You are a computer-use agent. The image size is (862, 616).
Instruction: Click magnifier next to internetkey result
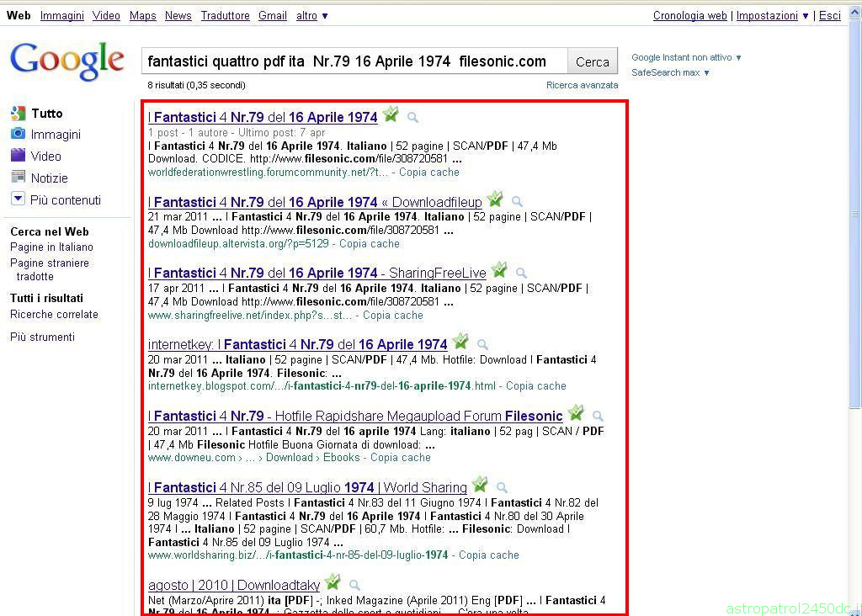pyautogui.click(x=482, y=344)
